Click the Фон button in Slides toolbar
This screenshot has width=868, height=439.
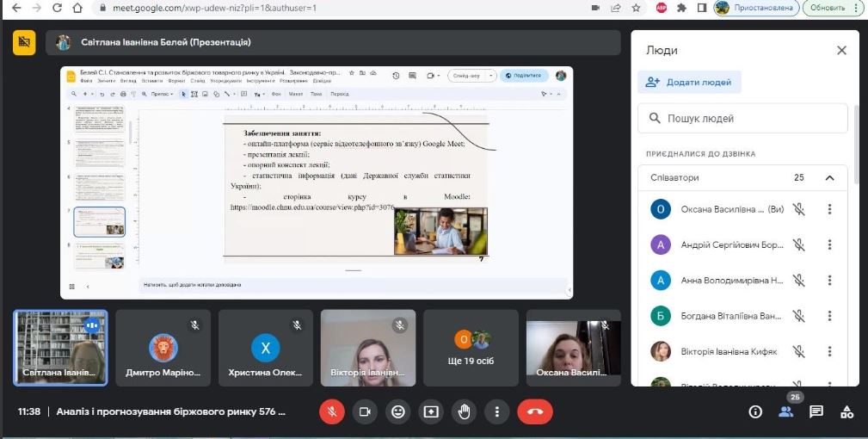276,94
